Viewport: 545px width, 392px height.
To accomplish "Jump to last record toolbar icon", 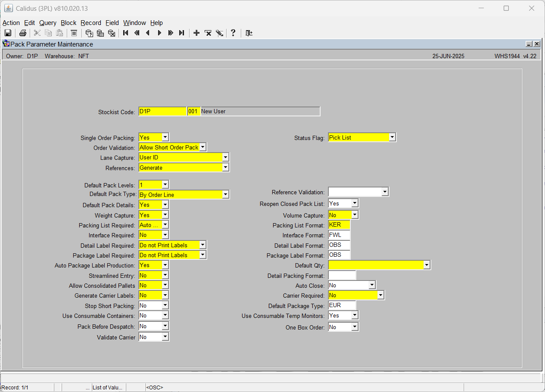I will pyautogui.click(x=182, y=33).
